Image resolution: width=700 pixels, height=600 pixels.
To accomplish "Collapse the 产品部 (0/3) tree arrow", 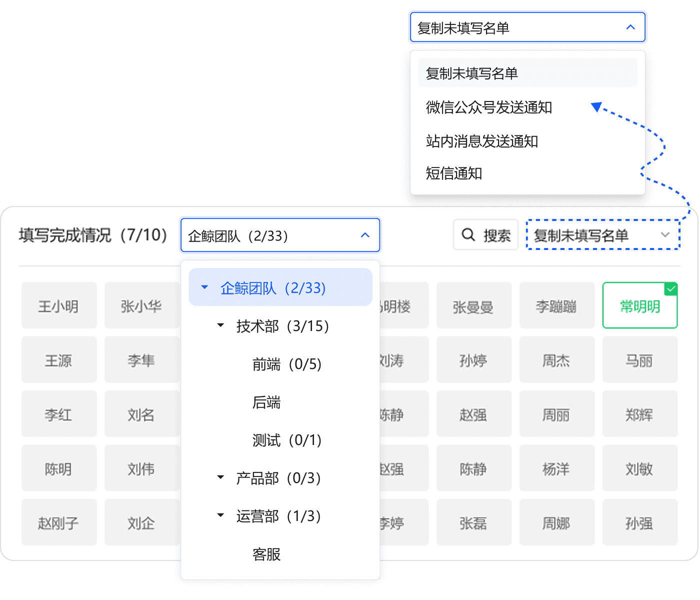I will coord(220,477).
